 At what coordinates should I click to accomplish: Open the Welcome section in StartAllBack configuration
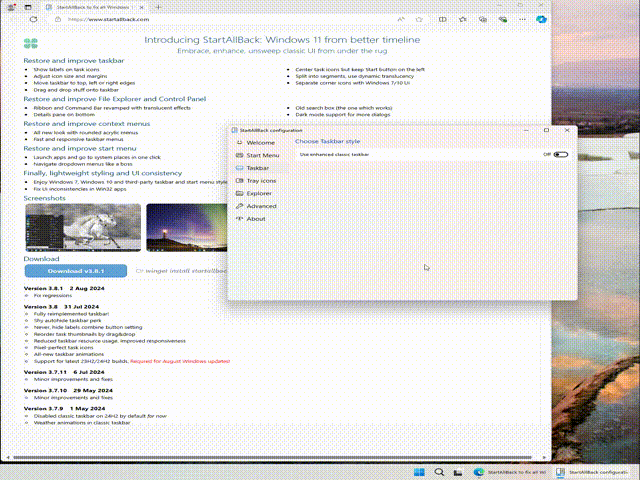click(x=256, y=142)
